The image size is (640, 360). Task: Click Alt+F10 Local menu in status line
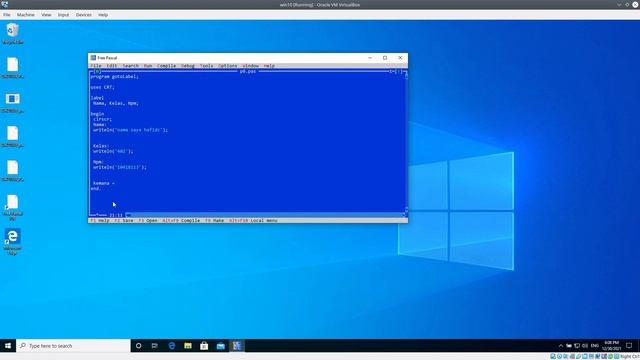(x=253, y=220)
